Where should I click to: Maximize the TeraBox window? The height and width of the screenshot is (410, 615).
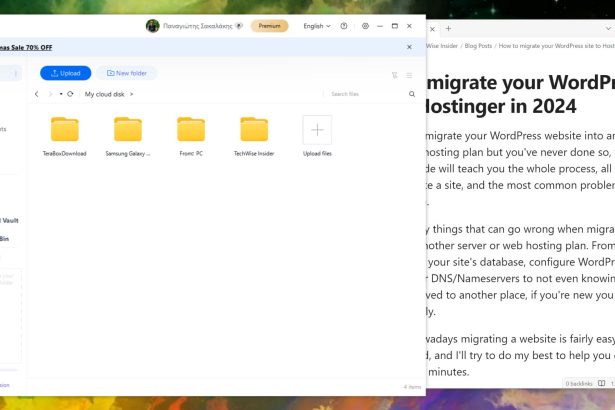395,26
